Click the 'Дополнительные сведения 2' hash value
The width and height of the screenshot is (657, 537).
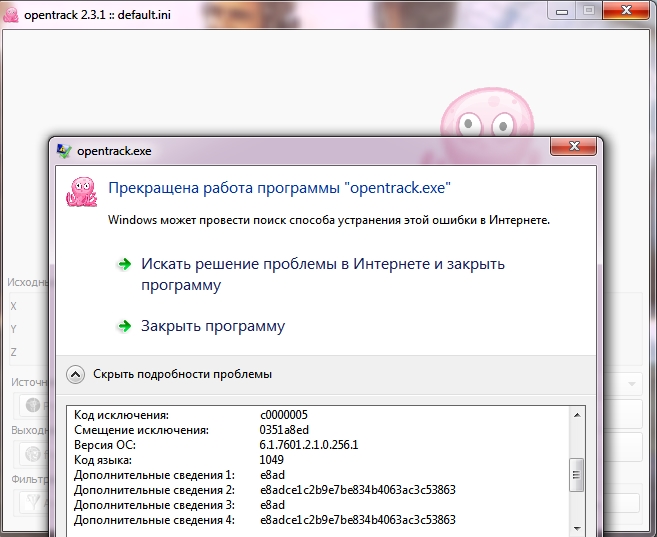point(357,490)
